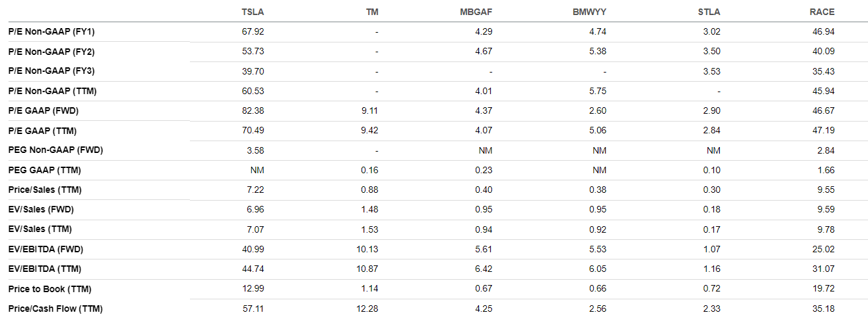Select the Price to Book (TTM) label

coord(48,288)
